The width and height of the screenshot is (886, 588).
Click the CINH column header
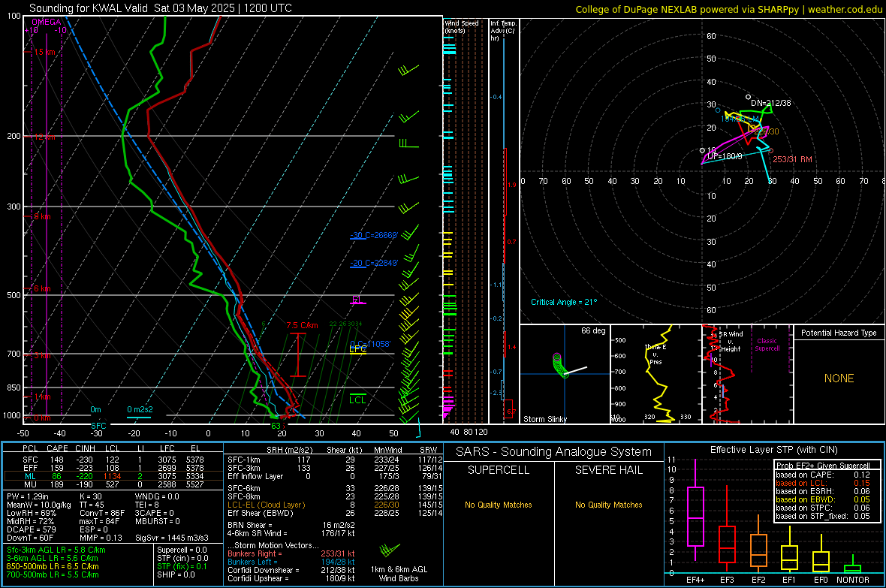click(86, 448)
